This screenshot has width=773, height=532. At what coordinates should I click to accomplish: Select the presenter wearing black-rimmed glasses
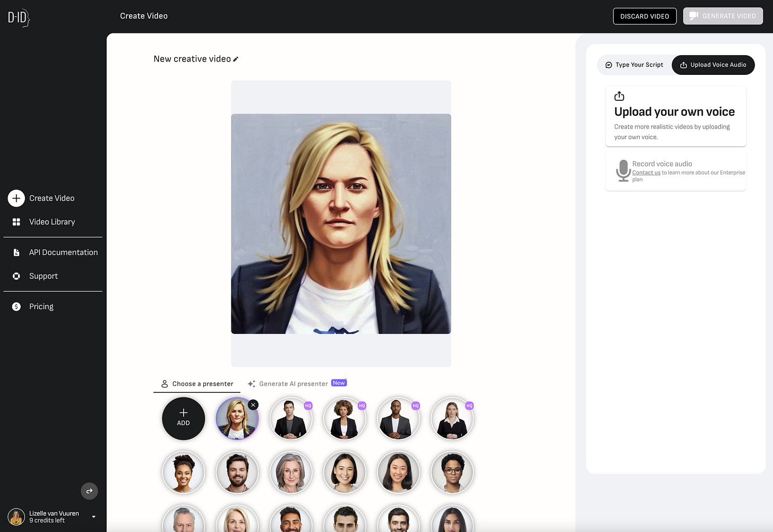(x=452, y=473)
